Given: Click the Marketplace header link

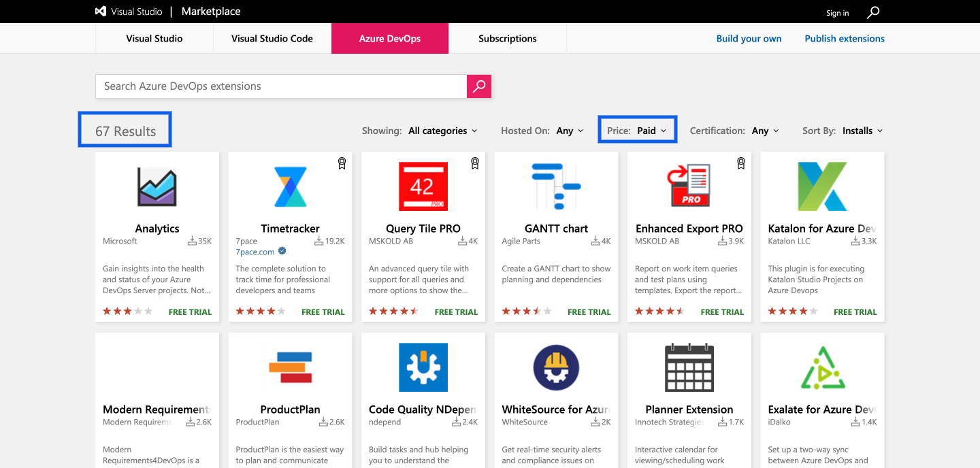Looking at the screenshot, I should pos(211,12).
